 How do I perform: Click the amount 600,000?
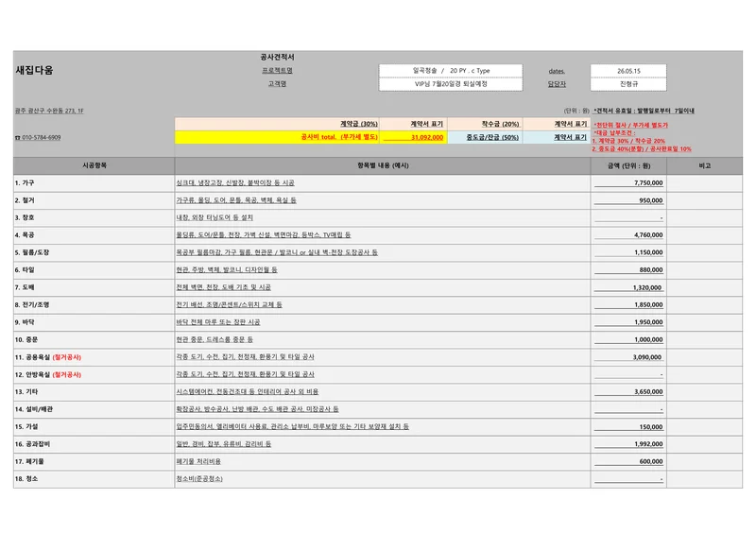click(651, 461)
